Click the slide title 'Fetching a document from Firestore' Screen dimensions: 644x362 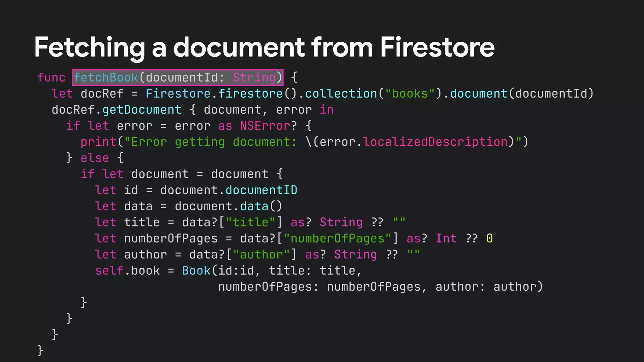tap(264, 47)
